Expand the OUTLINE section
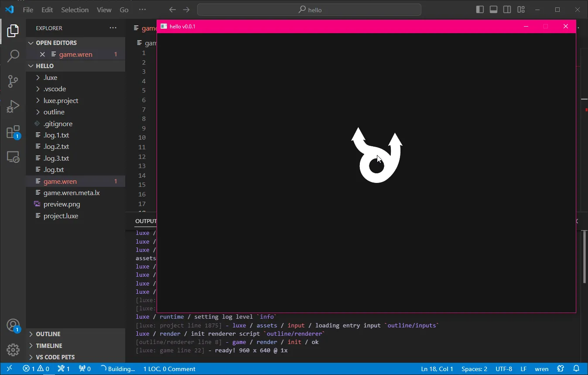Image resolution: width=588 pixels, height=375 pixels. pyautogui.click(x=48, y=334)
